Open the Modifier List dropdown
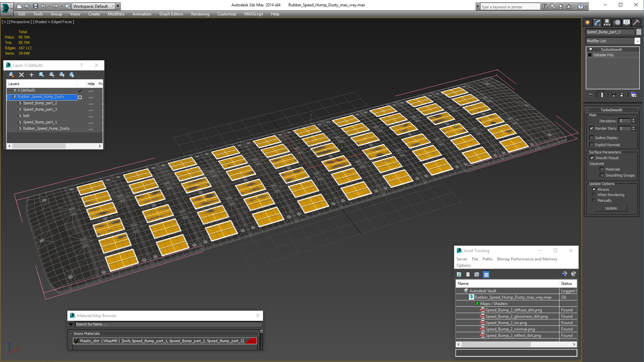The width and height of the screenshot is (644, 362). coord(637,41)
